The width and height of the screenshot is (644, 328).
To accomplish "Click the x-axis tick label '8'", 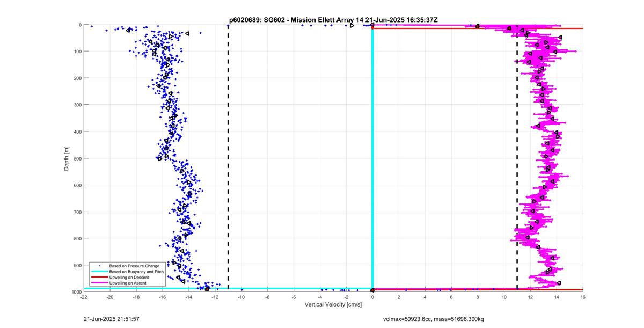I will (x=478, y=297).
